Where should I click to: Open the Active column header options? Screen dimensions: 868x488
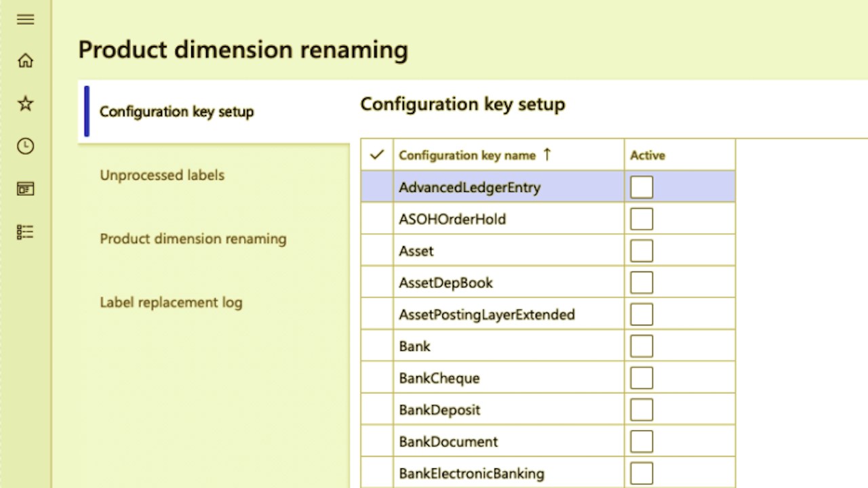tap(648, 155)
